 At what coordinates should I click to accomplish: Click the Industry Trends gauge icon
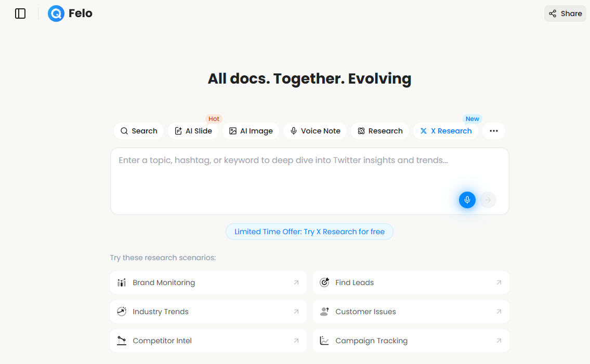click(122, 312)
